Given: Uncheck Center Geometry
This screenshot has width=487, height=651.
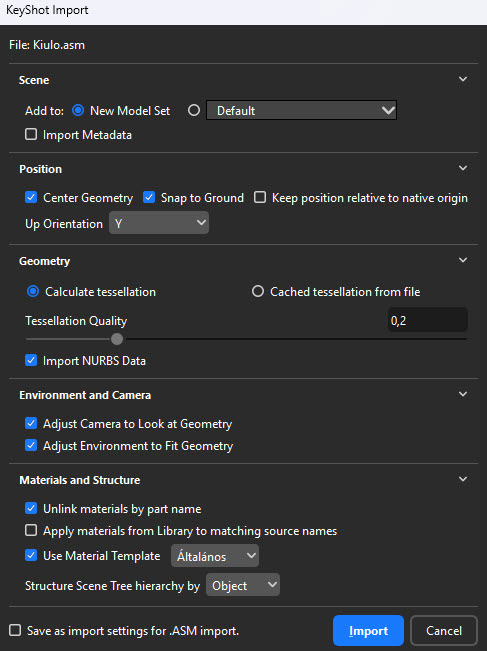Looking at the screenshot, I should 31,197.
